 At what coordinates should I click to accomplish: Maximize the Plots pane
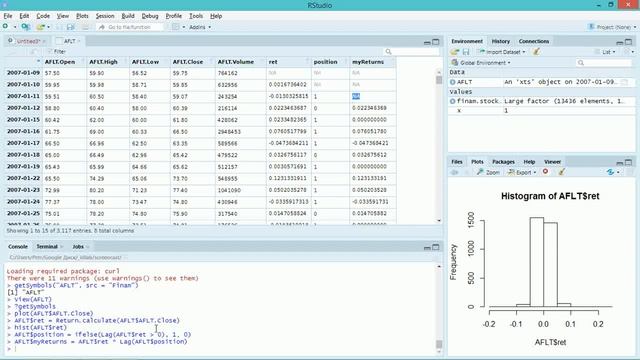pyautogui.click(x=629, y=162)
